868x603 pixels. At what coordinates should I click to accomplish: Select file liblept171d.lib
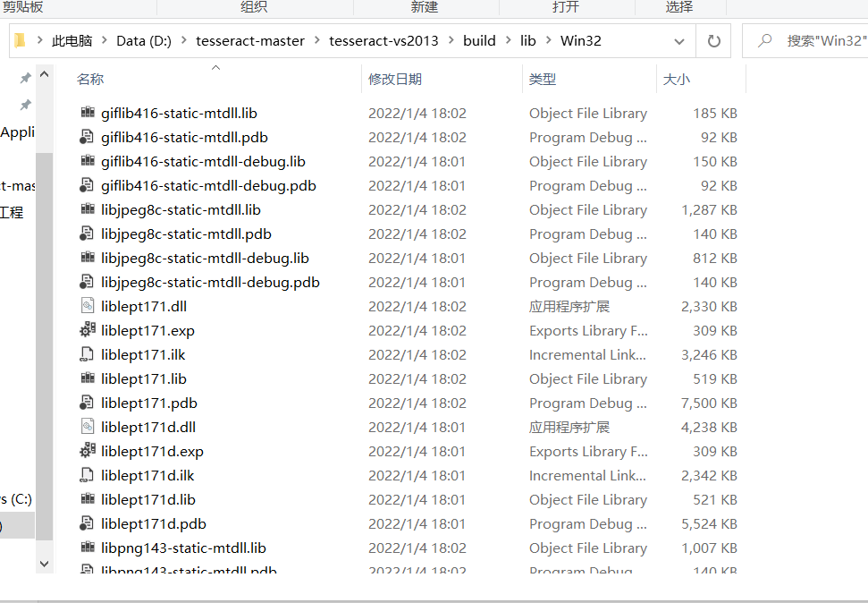click(148, 500)
